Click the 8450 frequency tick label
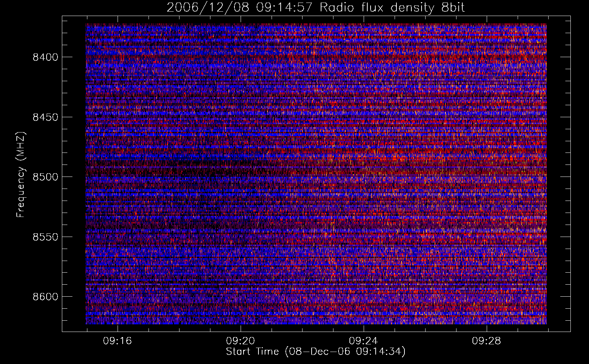The width and height of the screenshot is (589, 364). (46, 117)
